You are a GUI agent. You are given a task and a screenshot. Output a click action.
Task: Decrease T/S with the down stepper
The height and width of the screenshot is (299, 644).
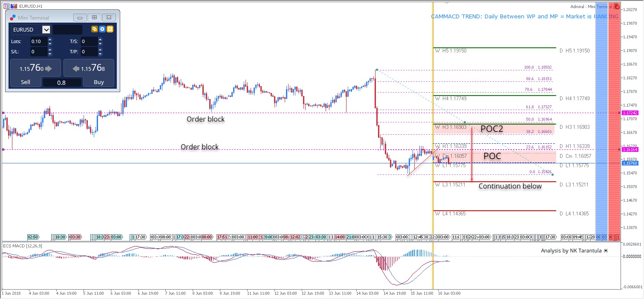point(101,44)
